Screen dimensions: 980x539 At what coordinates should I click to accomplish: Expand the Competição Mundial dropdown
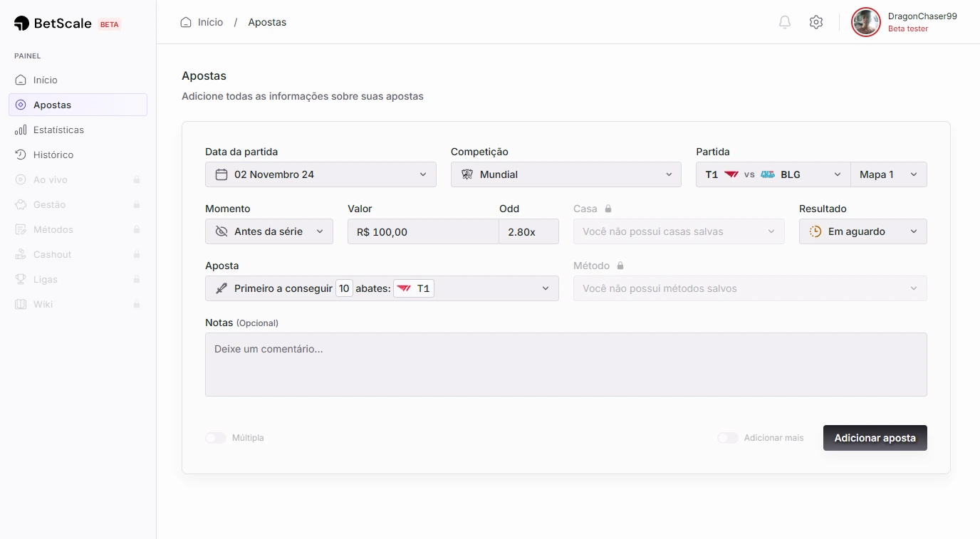coord(565,174)
